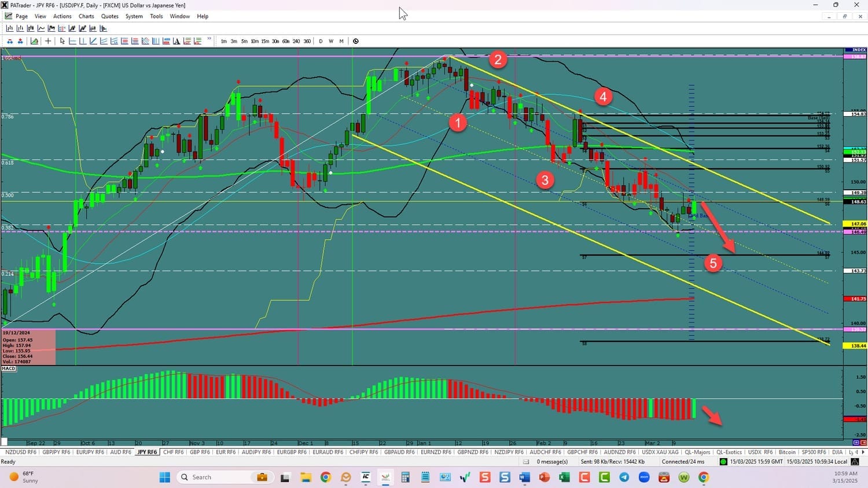Screen dimensions: 868x488
Task: Switch chart to candlestick style icon
Action: [x=31, y=28]
